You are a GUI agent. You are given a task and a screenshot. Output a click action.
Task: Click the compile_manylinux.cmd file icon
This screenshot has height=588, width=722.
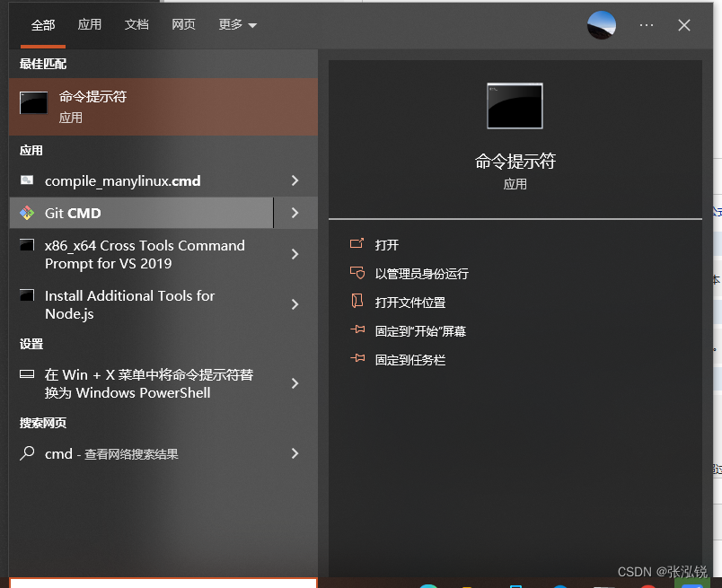(x=27, y=180)
